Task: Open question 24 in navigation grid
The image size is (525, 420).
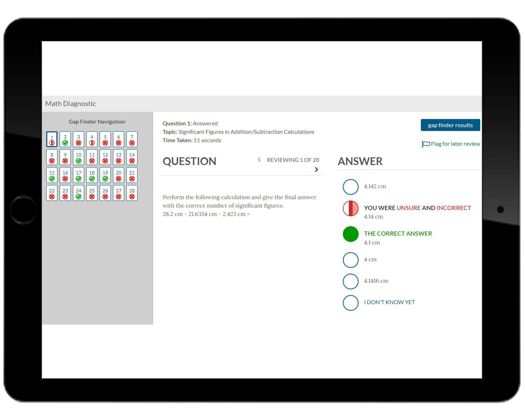Action: (79, 193)
